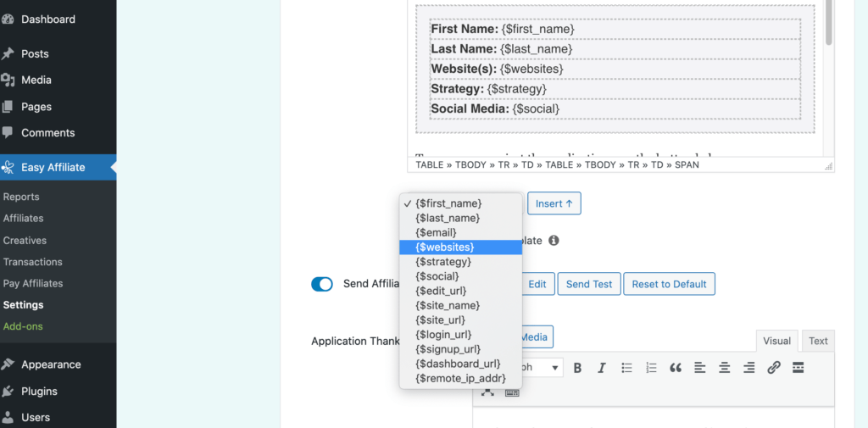
Task: Click the Comments bubble icon
Action: pyautogui.click(x=7, y=133)
